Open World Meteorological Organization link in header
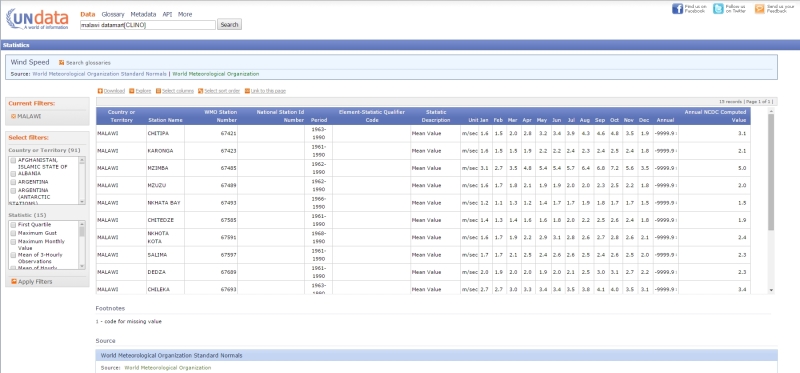This screenshot has width=800, height=373. tap(216, 74)
